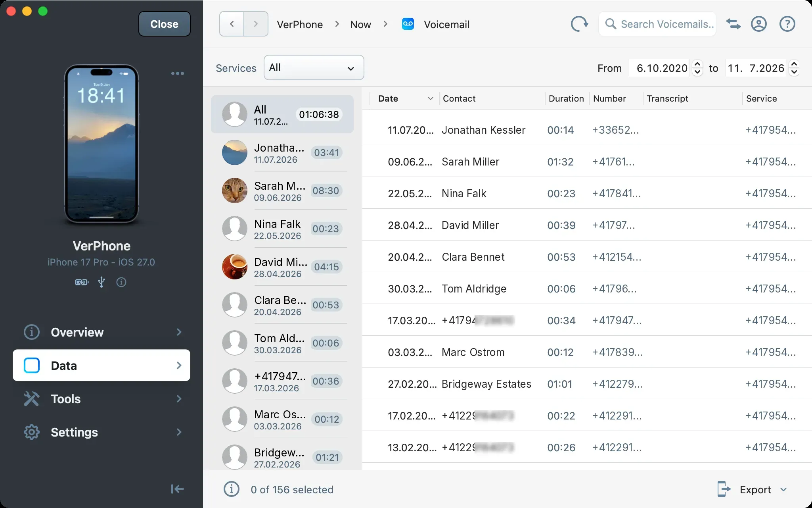The height and width of the screenshot is (508, 812).
Task: Open the help question mark icon
Action: (787, 24)
